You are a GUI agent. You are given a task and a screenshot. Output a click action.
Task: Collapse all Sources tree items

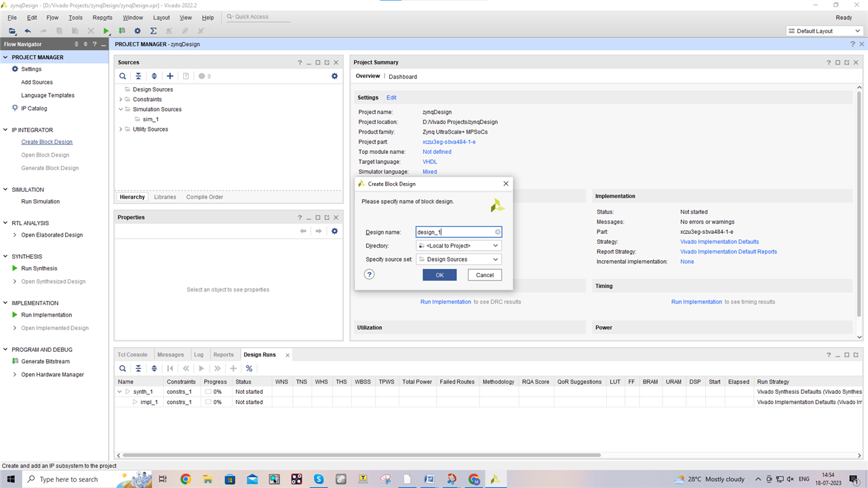(138, 77)
